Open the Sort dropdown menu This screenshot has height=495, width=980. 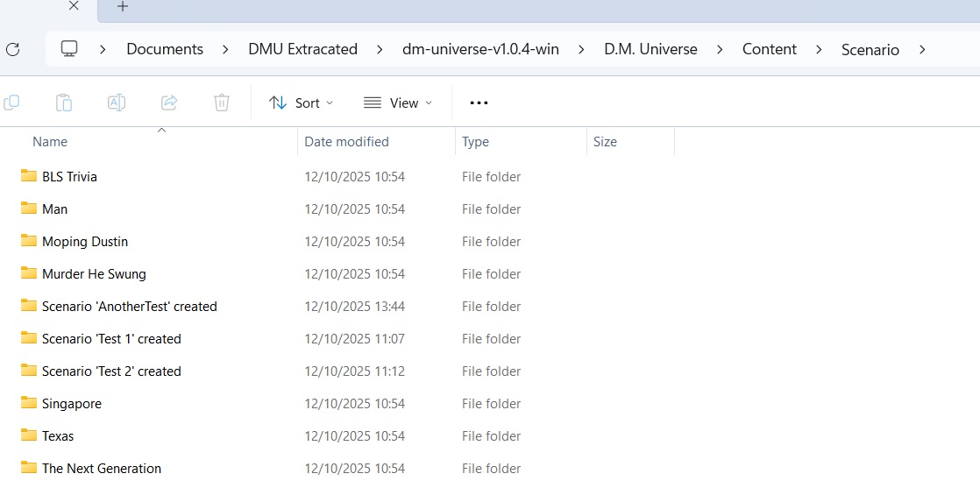click(301, 103)
